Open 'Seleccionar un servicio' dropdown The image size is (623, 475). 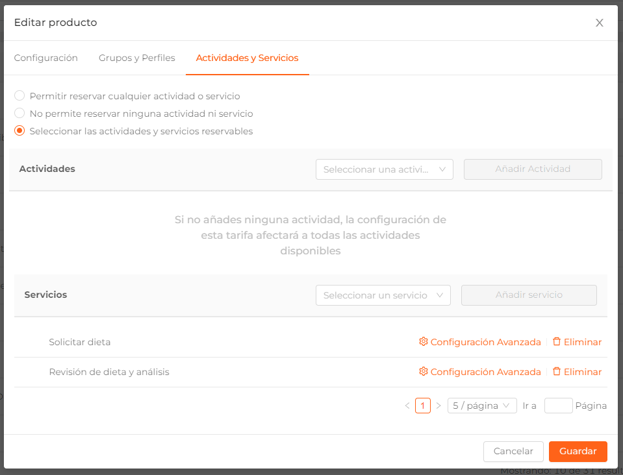click(383, 295)
